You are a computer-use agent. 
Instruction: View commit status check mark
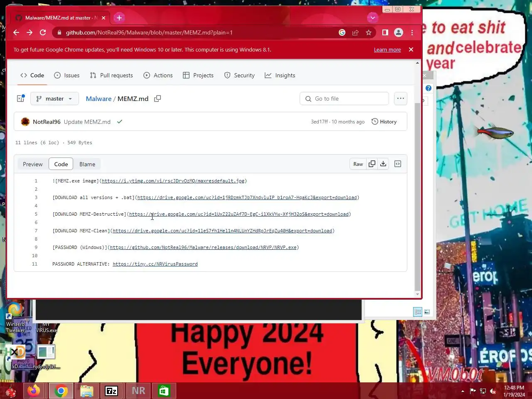click(x=120, y=122)
